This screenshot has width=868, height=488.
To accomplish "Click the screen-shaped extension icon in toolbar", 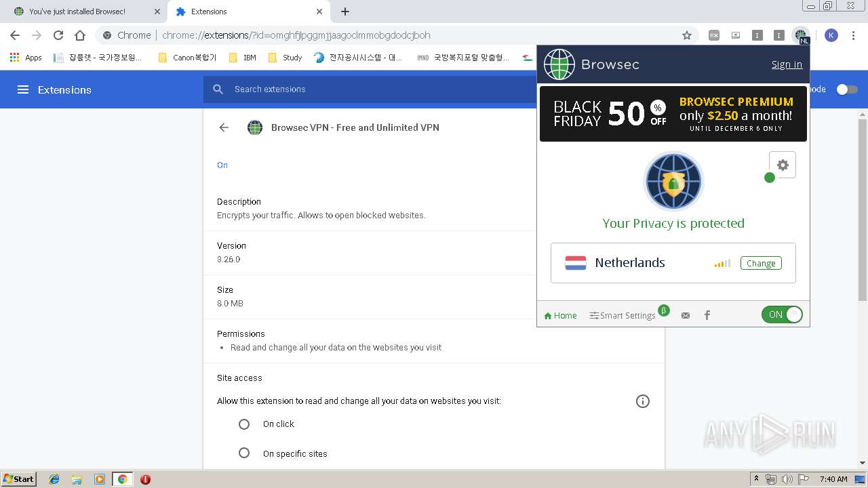I will pos(736,35).
